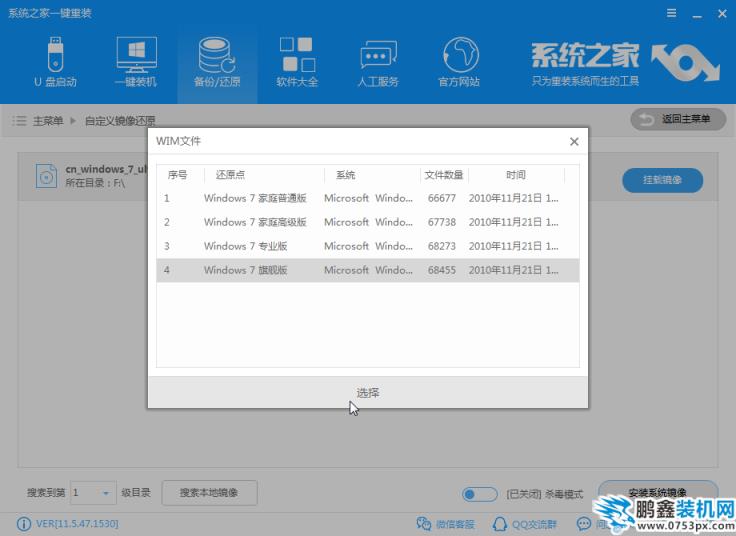Image resolution: width=736 pixels, height=536 pixels.
Task: Click file count 68273 cell
Action: (x=442, y=246)
